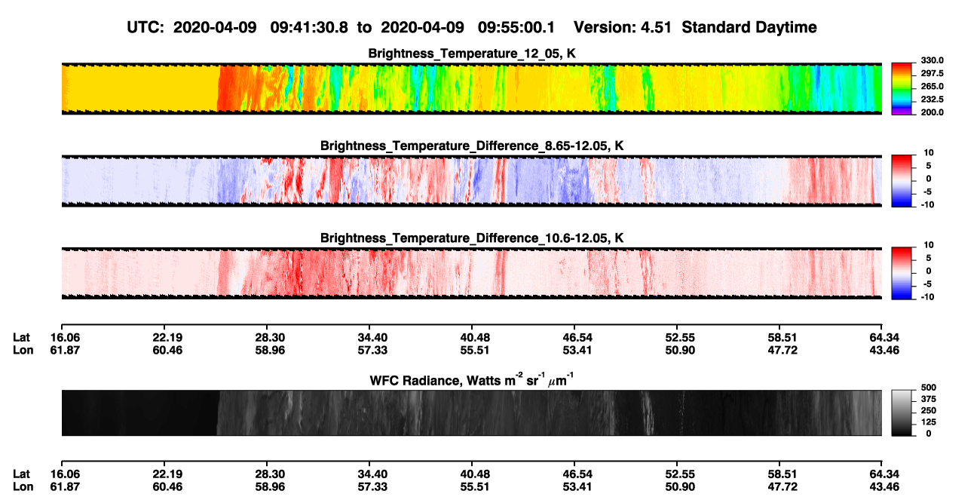Click the 'Lat' label under the WFC Radiance panel
The height and width of the screenshot is (503, 980).
pos(22,474)
